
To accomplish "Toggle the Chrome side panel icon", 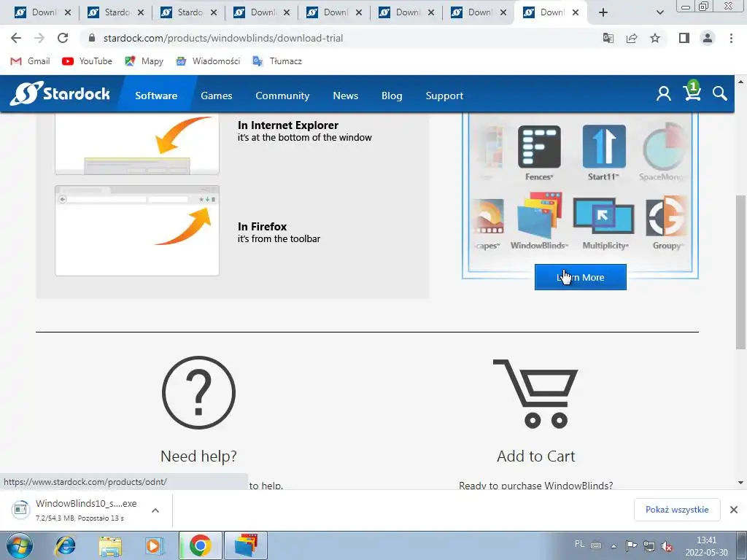I will coord(684,38).
